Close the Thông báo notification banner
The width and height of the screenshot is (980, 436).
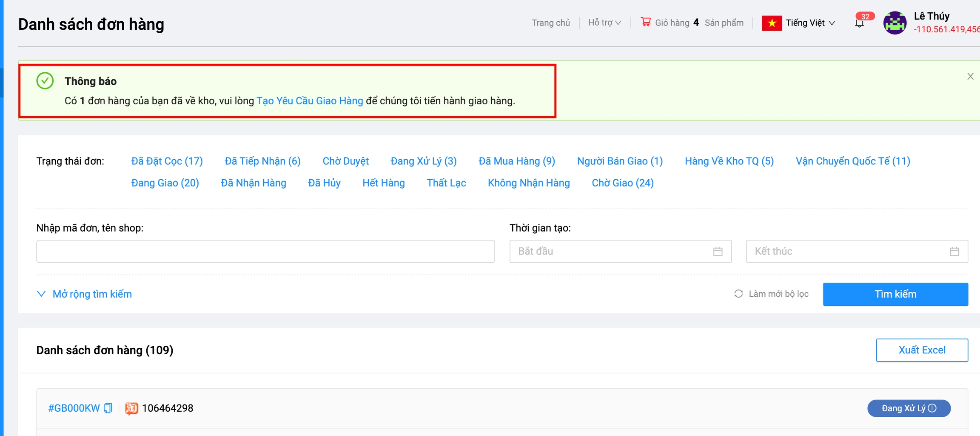tap(970, 77)
